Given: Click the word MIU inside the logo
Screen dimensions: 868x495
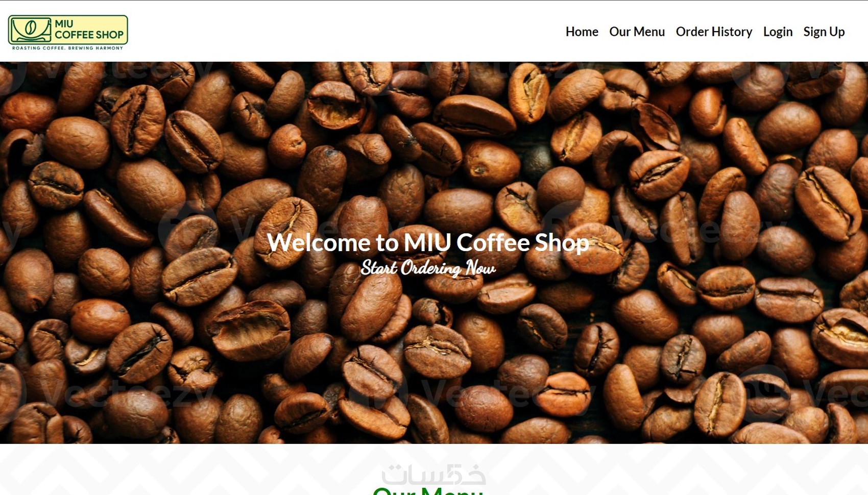Looking at the screenshot, I should [64, 23].
